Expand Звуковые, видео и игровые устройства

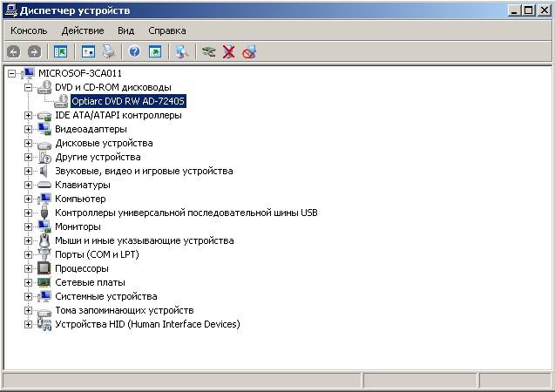click(28, 172)
